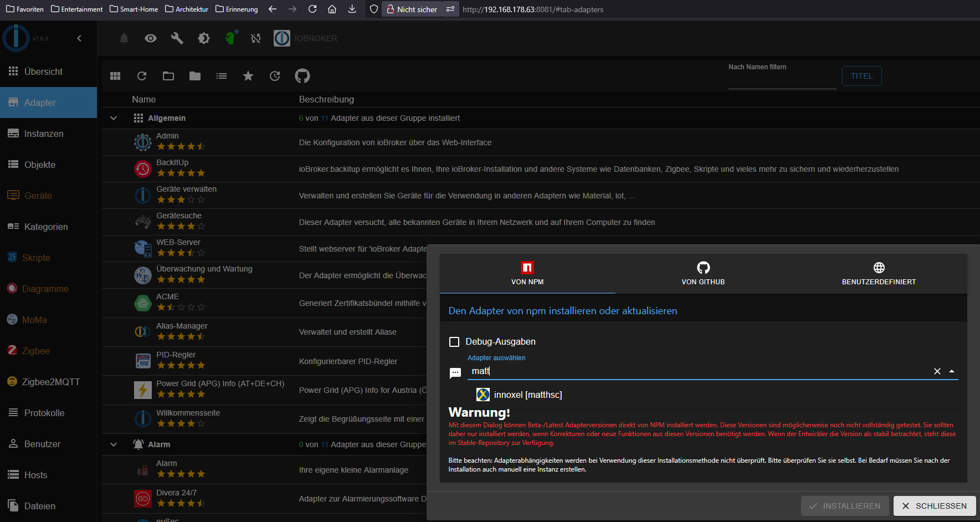Toggle the list view icon
Viewport: 980px width, 522px height.
coord(222,76)
